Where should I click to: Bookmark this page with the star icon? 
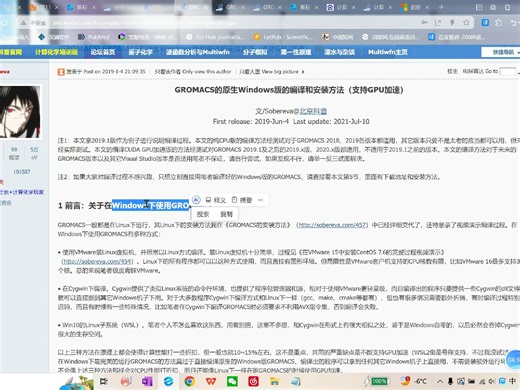coord(466,23)
